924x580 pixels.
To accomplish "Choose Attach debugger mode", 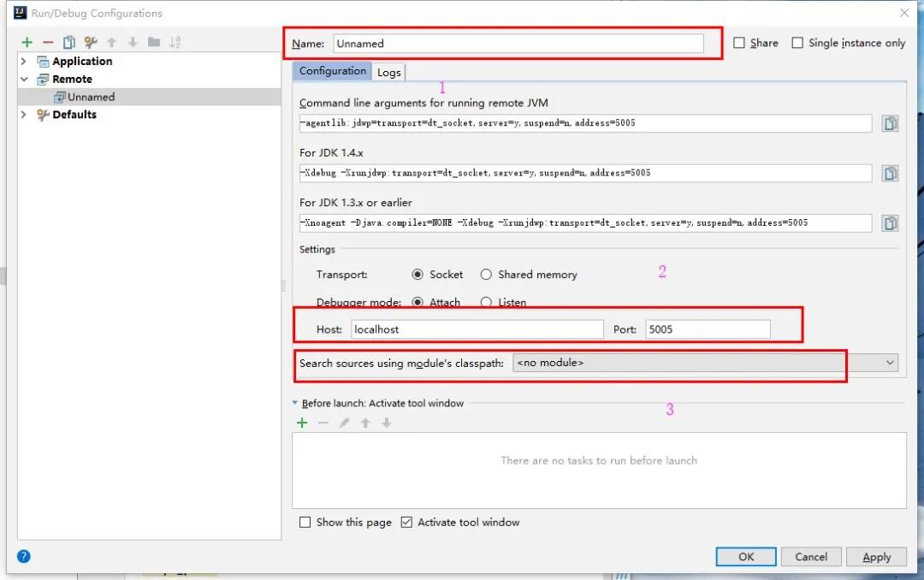I will [418, 302].
